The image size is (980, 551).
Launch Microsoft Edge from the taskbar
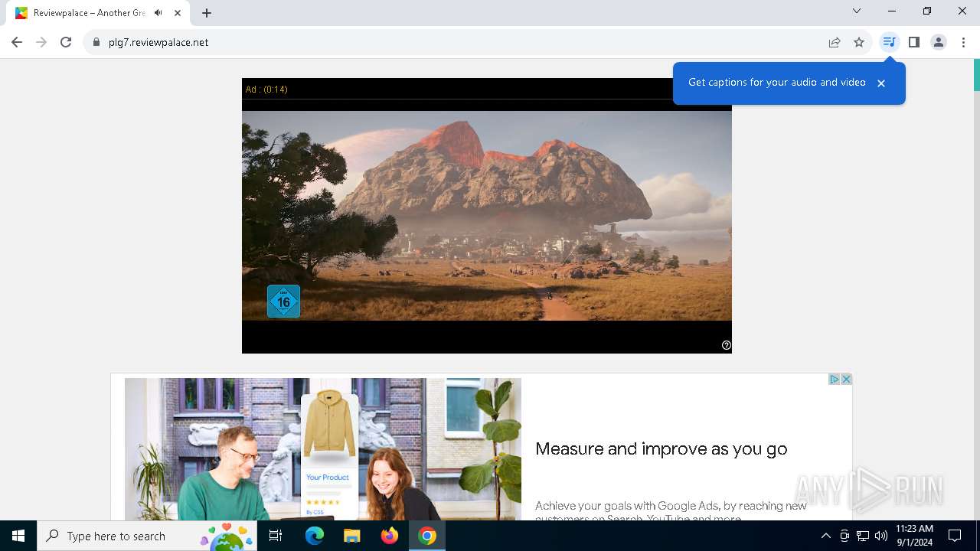coord(315,536)
